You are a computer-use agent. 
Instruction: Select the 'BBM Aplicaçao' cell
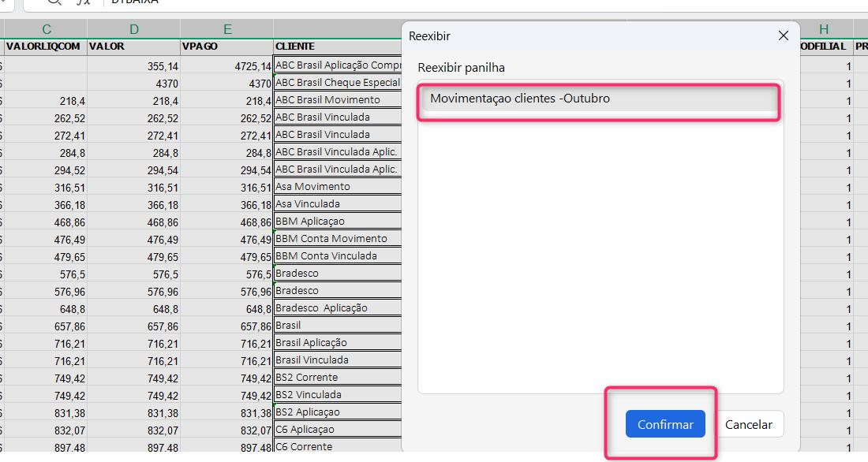[x=338, y=222]
